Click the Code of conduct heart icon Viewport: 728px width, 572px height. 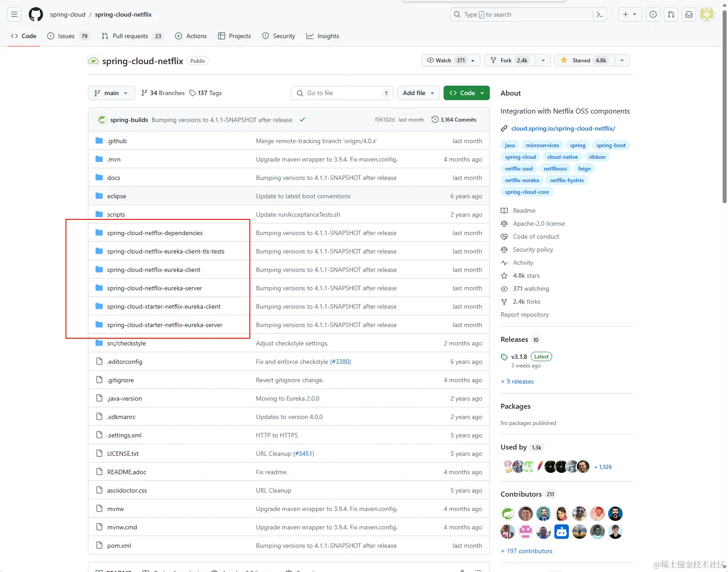(x=504, y=236)
